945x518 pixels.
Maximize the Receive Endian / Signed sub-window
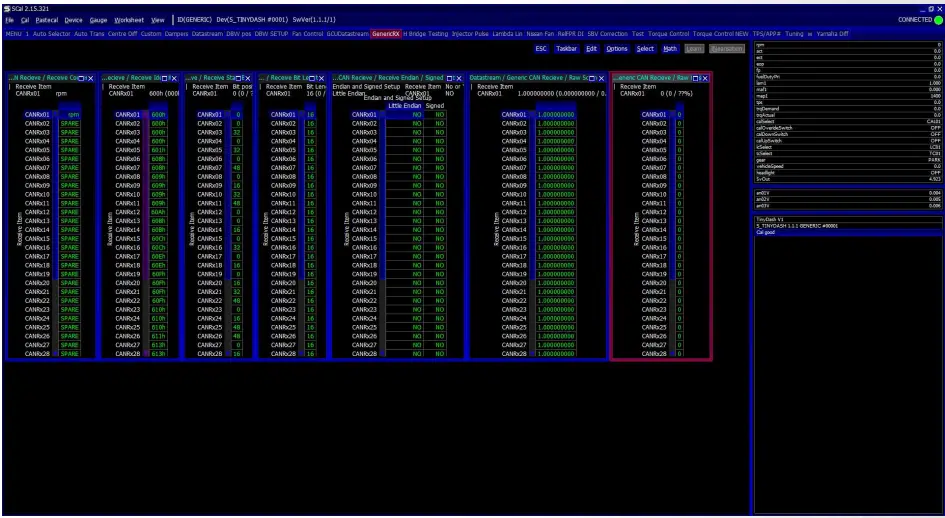point(450,78)
